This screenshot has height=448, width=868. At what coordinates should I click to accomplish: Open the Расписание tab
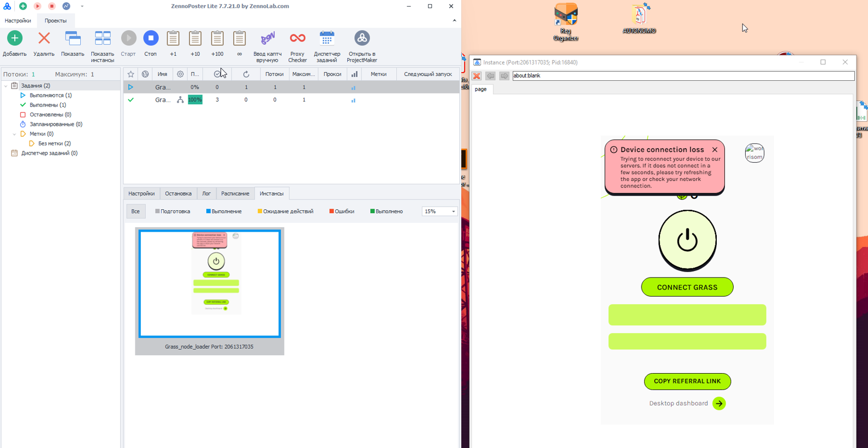(235, 194)
